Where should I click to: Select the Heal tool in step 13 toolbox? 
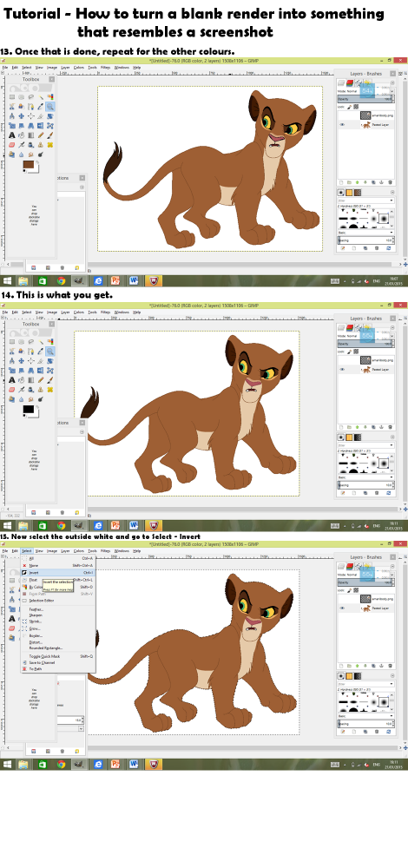(50, 144)
